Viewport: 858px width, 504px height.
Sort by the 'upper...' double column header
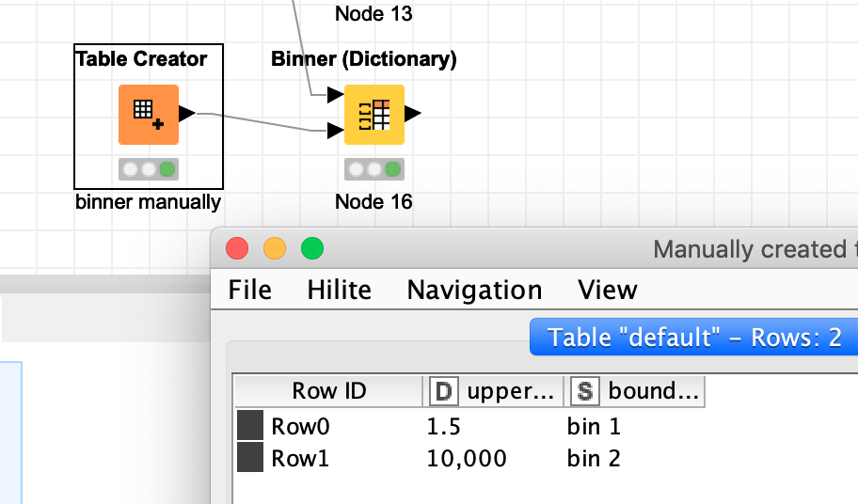coord(493,391)
